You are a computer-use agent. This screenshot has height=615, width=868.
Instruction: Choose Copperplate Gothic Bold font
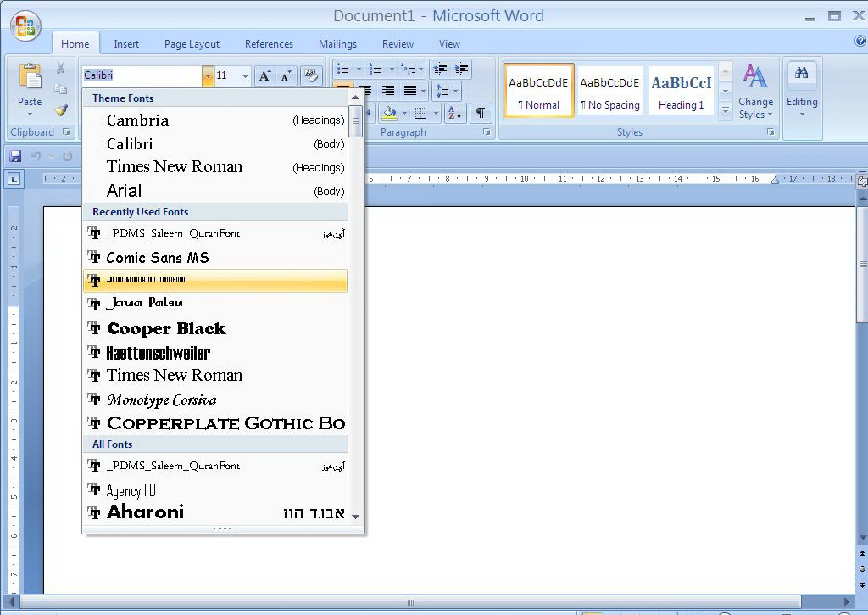(x=215, y=423)
